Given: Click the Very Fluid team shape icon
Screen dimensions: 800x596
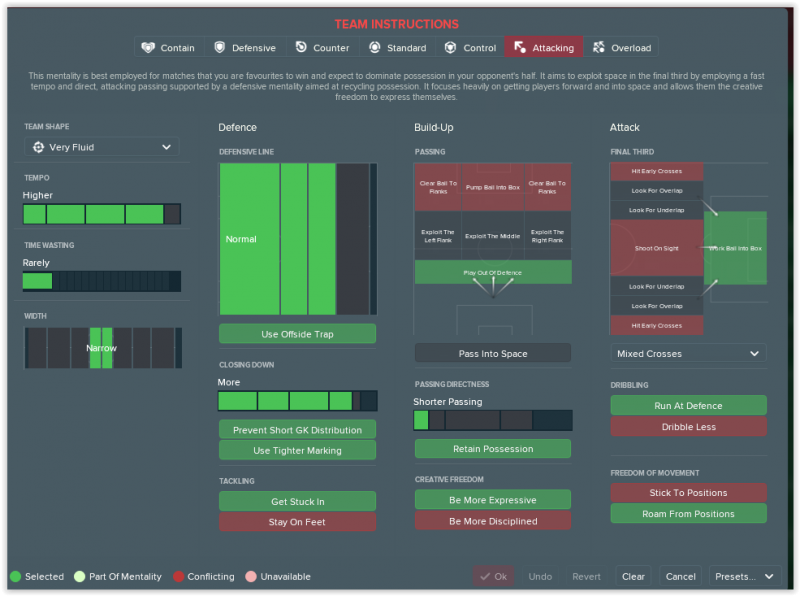Looking at the screenshot, I should [x=38, y=147].
